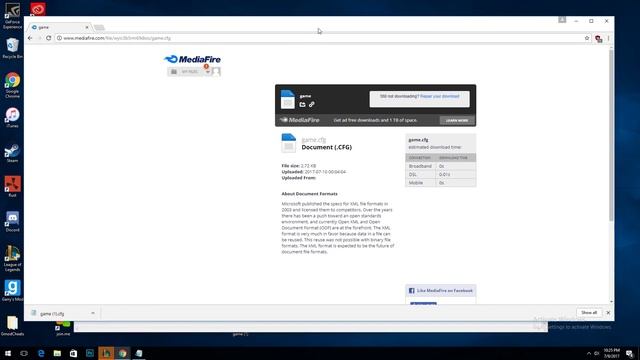Open Photoshop from taskbar
Screen dimensions: 640x360
[x=90, y=353]
